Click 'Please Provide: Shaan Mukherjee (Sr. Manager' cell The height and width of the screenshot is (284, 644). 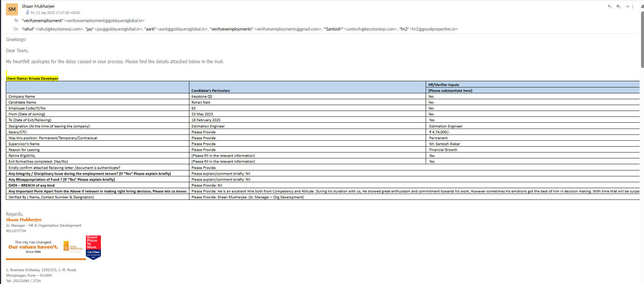click(x=248, y=197)
